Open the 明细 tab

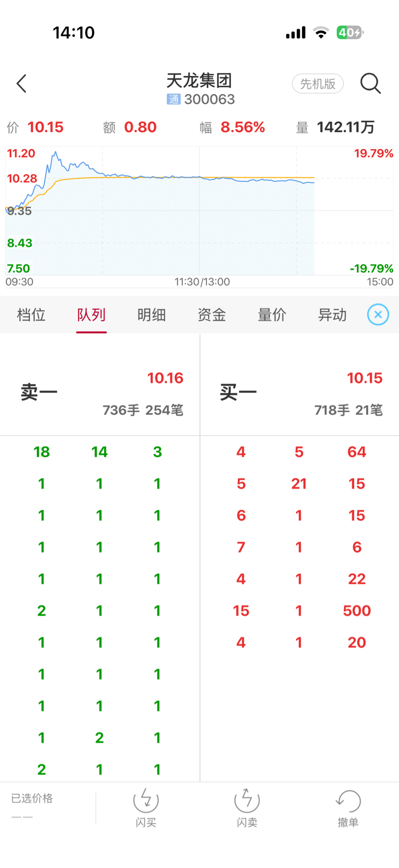pyautogui.click(x=152, y=314)
